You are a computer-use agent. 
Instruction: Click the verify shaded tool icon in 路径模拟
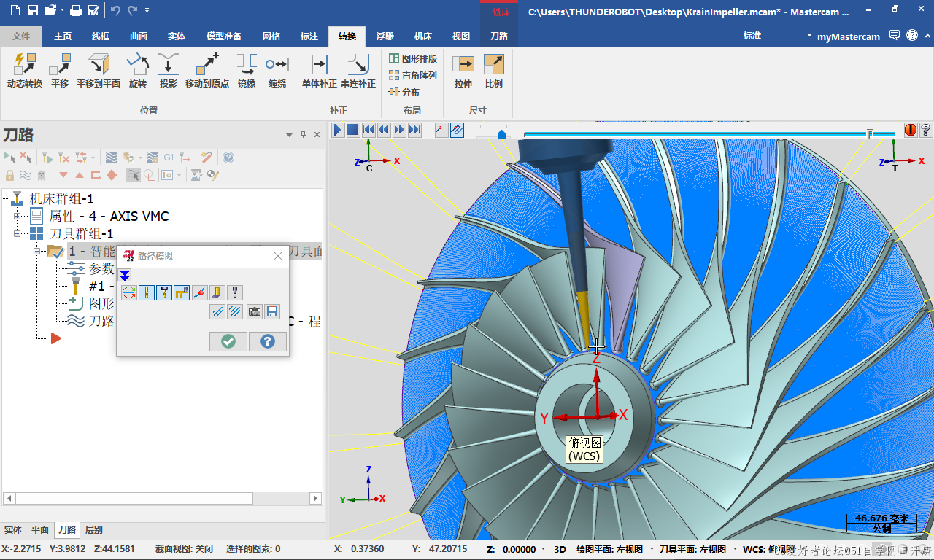tap(217, 292)
